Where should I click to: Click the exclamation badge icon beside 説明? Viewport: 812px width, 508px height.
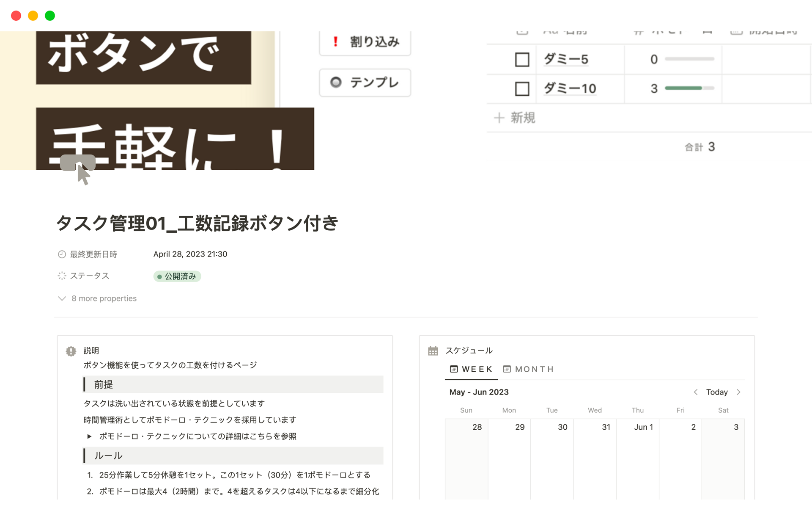click(x=71, y=351)
